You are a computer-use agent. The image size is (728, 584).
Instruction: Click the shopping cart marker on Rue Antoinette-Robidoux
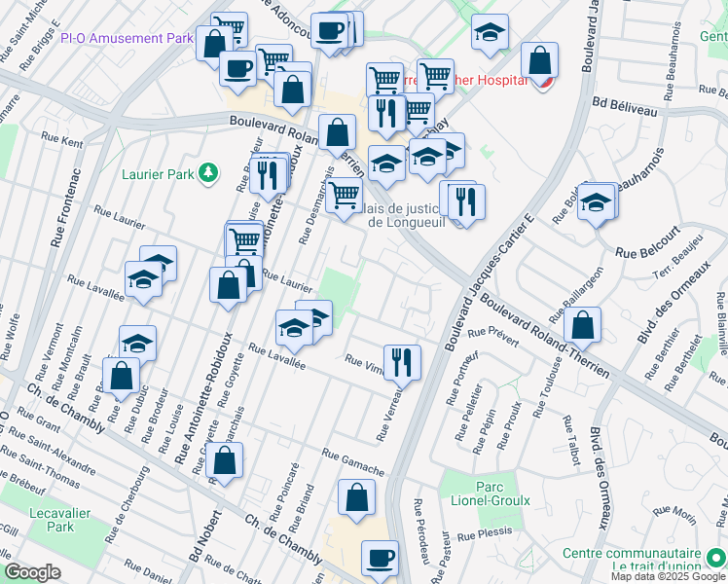pyautogui.click(x=244, y=241)
